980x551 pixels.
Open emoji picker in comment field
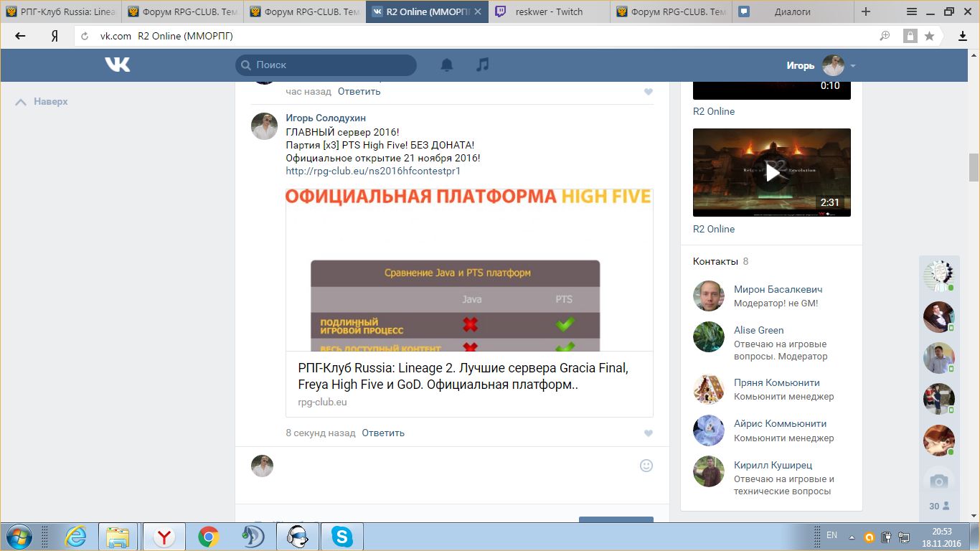[x=646, y=466]
